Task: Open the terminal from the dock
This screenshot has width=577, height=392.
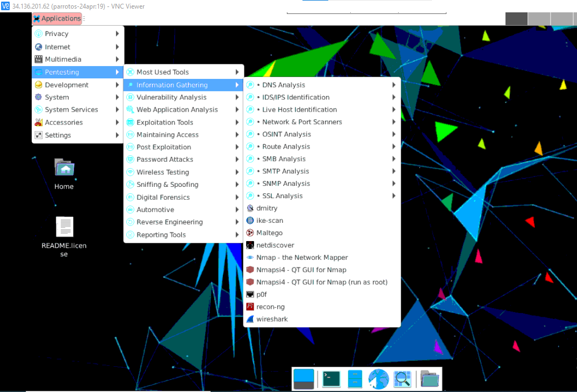Action: (331, 379)
